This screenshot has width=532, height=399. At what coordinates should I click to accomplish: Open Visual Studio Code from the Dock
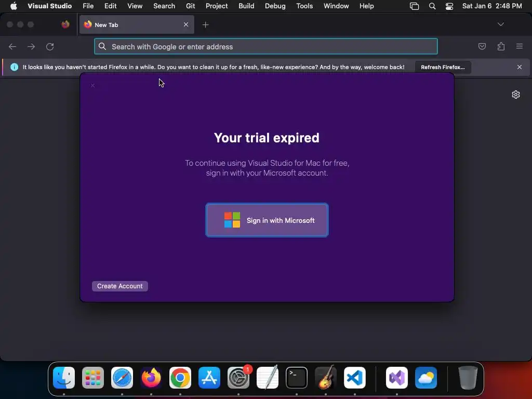pos(355,378)
